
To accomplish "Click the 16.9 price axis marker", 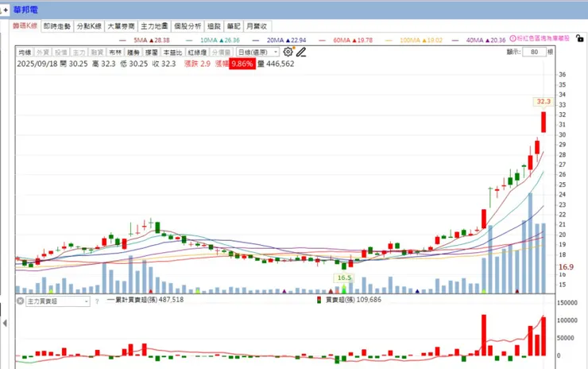I will 566,267.
